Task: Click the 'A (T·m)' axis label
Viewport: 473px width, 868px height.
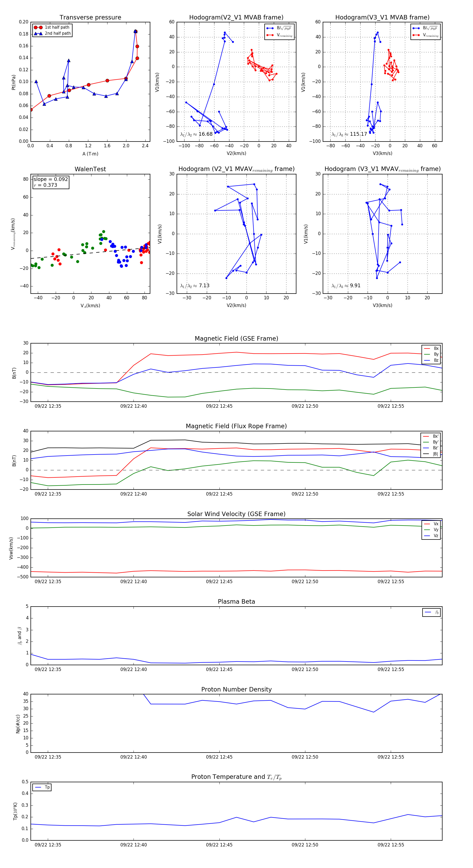Action: (90, 154)
